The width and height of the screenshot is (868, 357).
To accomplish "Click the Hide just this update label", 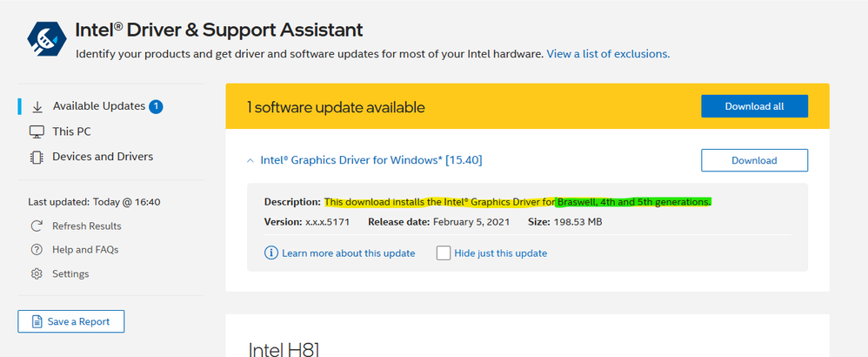I will [x=500, y=253].
